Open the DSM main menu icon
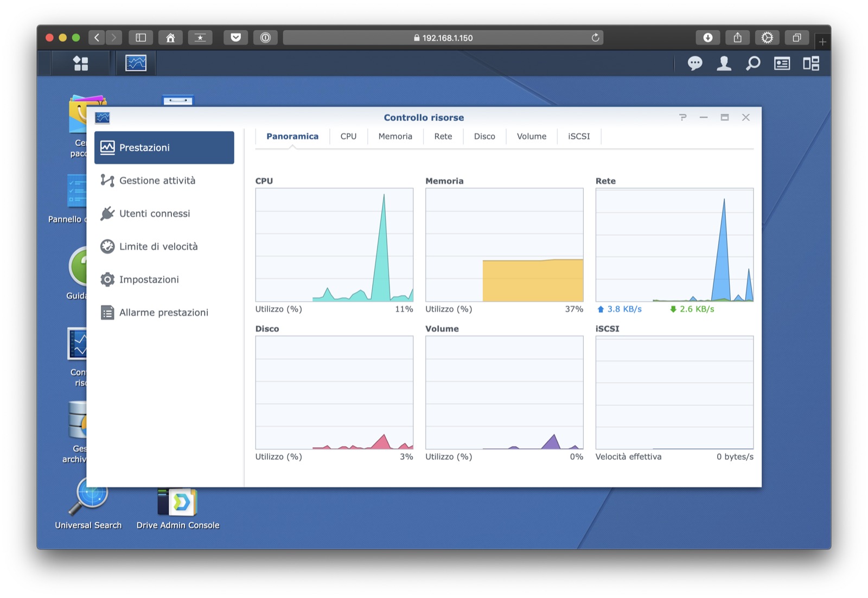This screenshot has width=868, height=598. point(81,63)
